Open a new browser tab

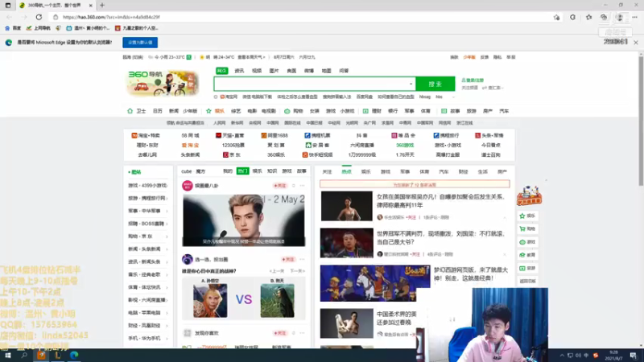pyautogui.click(x=102, y=6)
